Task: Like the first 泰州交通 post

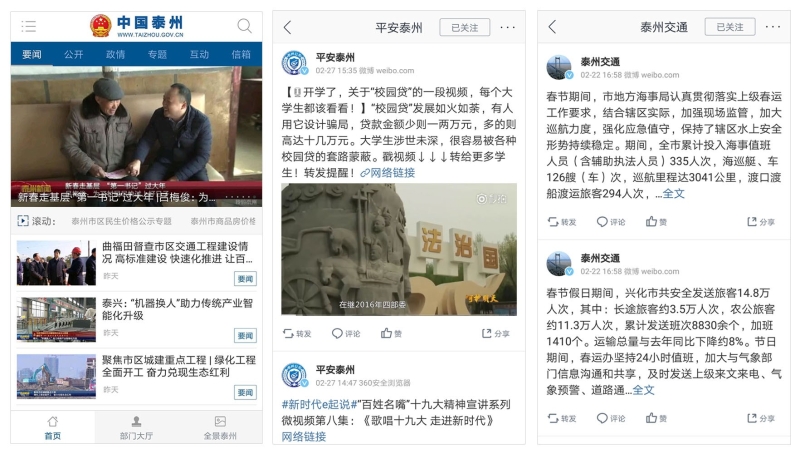Action: tap(656, 221)
